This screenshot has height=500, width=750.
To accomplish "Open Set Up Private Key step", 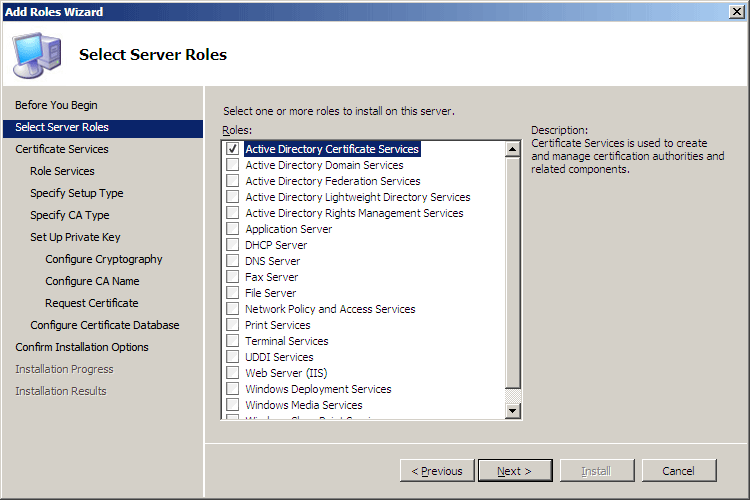I will (75, 237).
